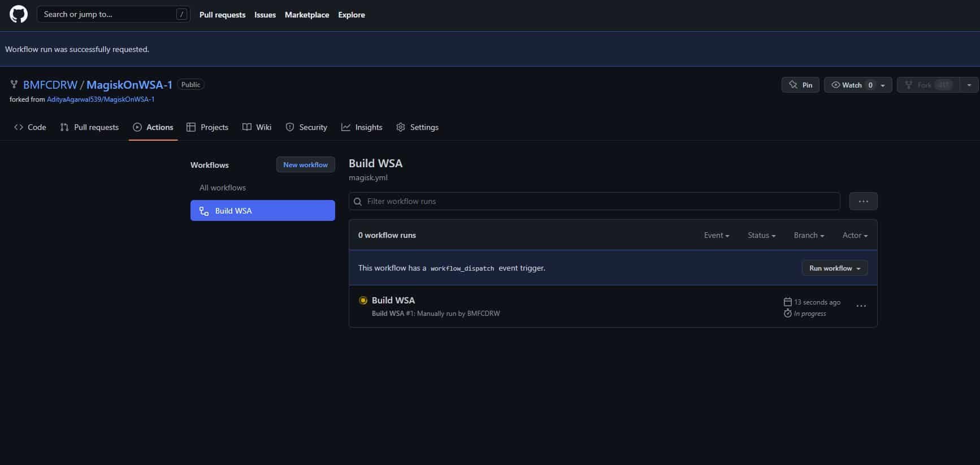Viewport: 980px width, 465px height.
Task: Expand the Branch filter dropdown
Action: (809, 235)
